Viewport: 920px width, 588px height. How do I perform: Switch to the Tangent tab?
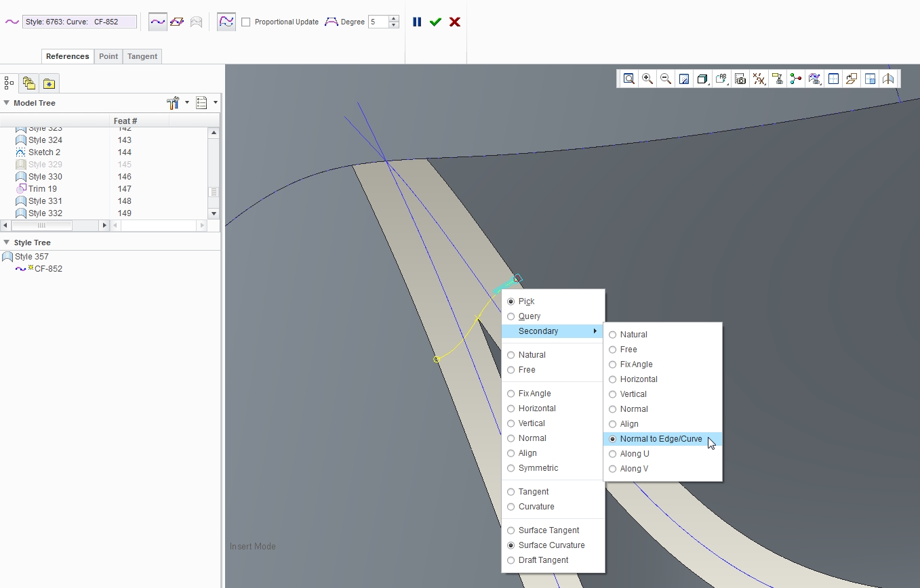pos(142,56)
